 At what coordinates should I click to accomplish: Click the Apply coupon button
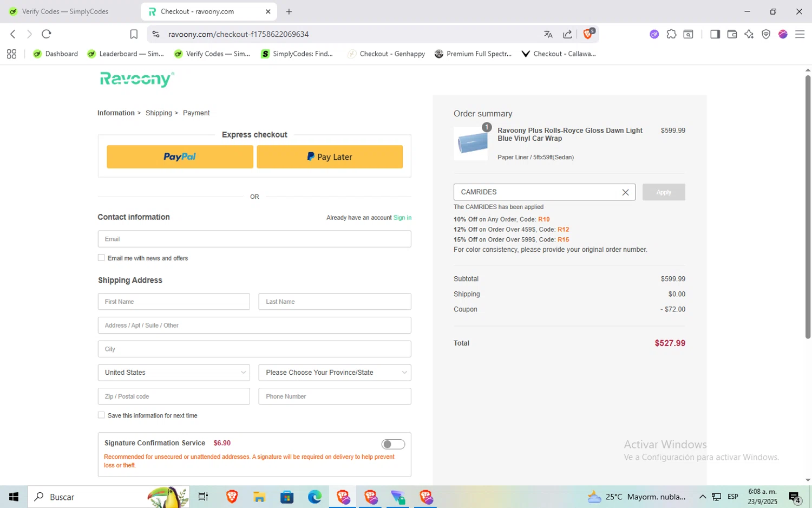click(664, 192)
